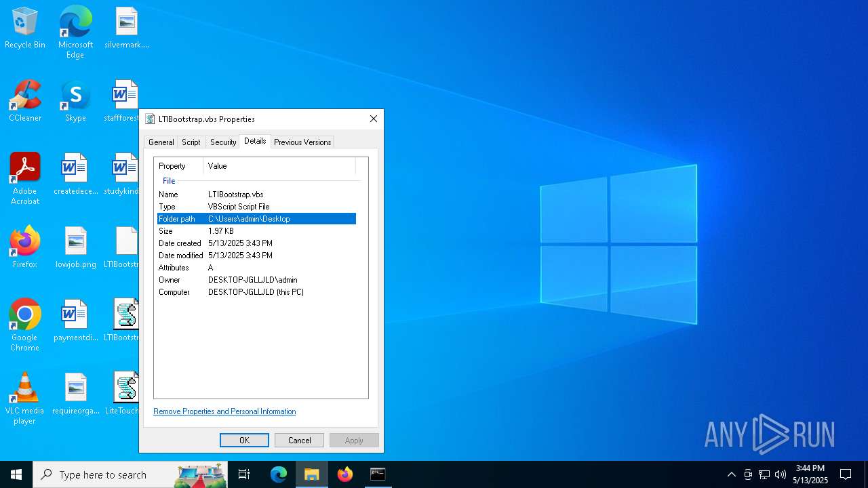Open Adobe Acrobat desktop shortcut

(25, 179)
